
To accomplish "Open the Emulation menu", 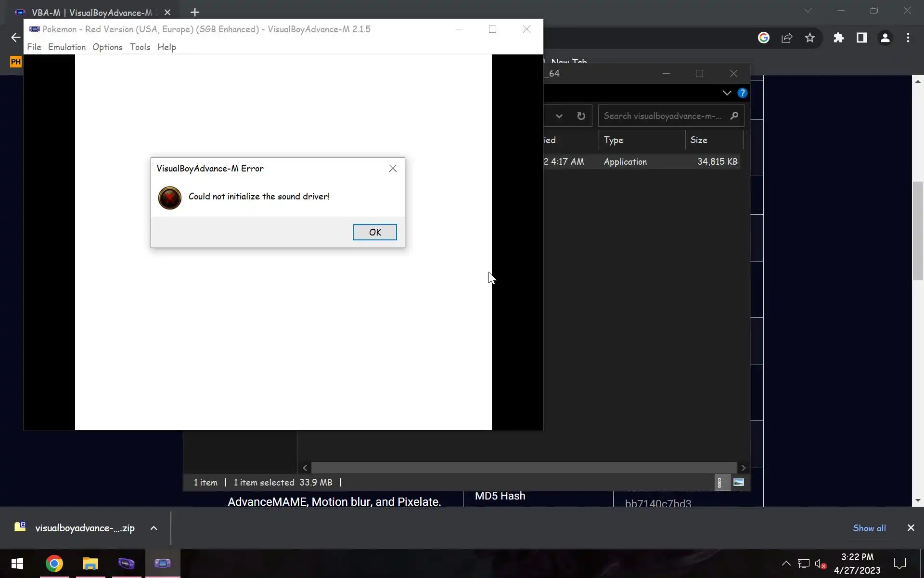I will pyautogui.click(x=67, y=47).
